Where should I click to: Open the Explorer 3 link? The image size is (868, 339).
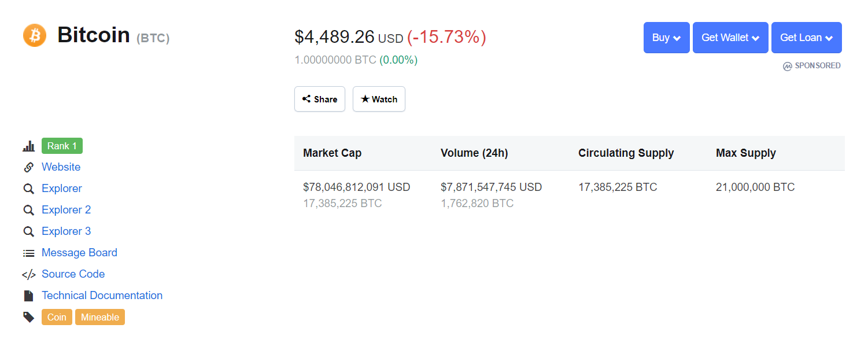coord(66,231)
